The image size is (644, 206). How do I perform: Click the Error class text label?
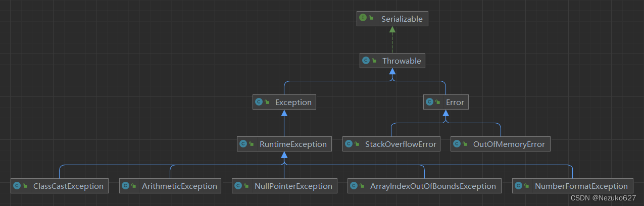pyautogui.click(x=455, y=102)
